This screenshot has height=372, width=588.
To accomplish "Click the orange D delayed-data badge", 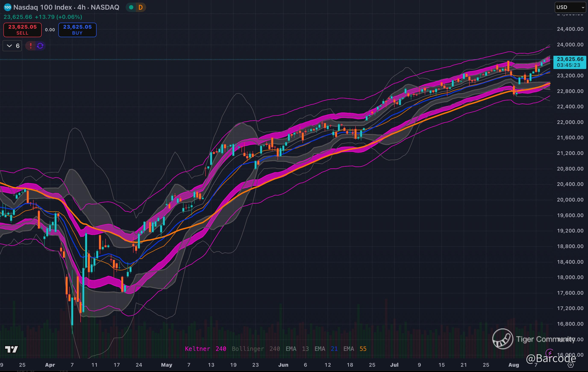I will pyautogui.click(x=140, y=7).
